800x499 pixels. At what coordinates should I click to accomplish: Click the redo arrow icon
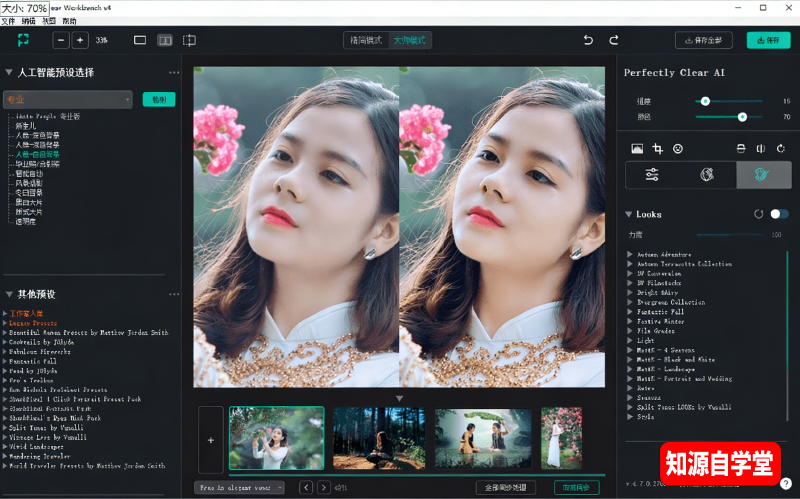click(614, 40)
